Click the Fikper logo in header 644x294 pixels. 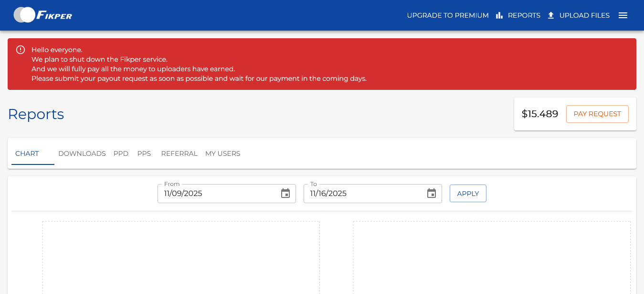click(43, 15)
